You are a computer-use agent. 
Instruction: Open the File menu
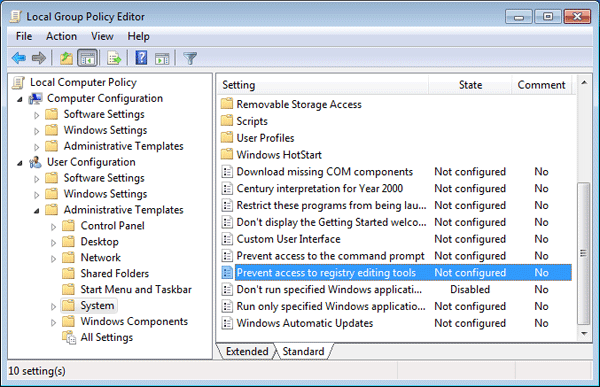pos(24,36)
